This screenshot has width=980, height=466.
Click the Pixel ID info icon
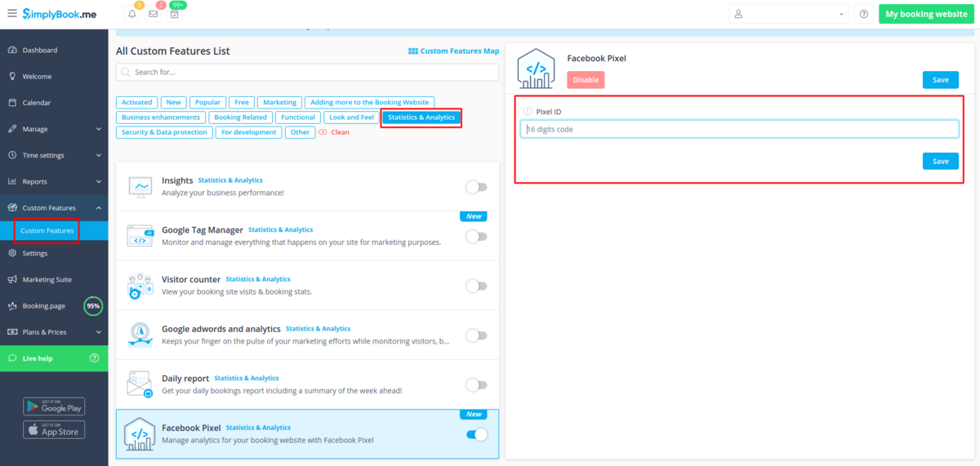click(x=527, y=112)
